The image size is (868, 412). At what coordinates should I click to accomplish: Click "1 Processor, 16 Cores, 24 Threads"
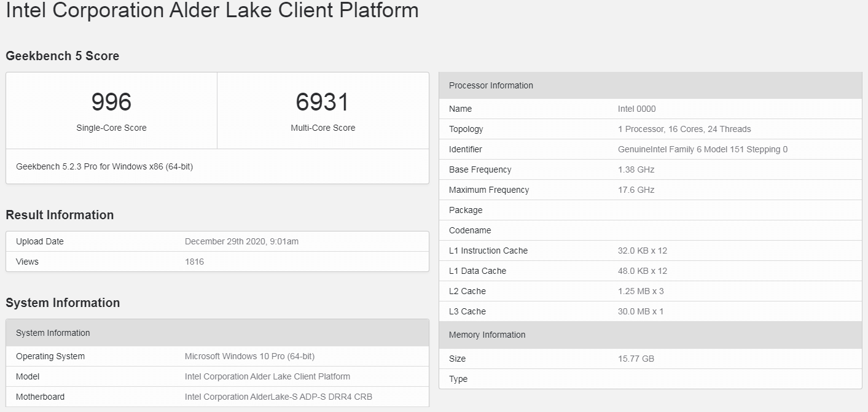pyautogui.click(x=684, y=129)
